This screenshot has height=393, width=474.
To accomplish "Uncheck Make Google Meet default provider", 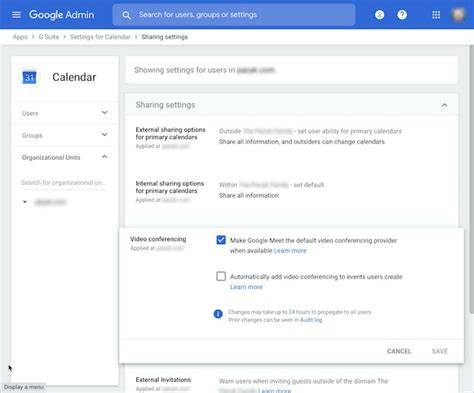I will [221, 240].
